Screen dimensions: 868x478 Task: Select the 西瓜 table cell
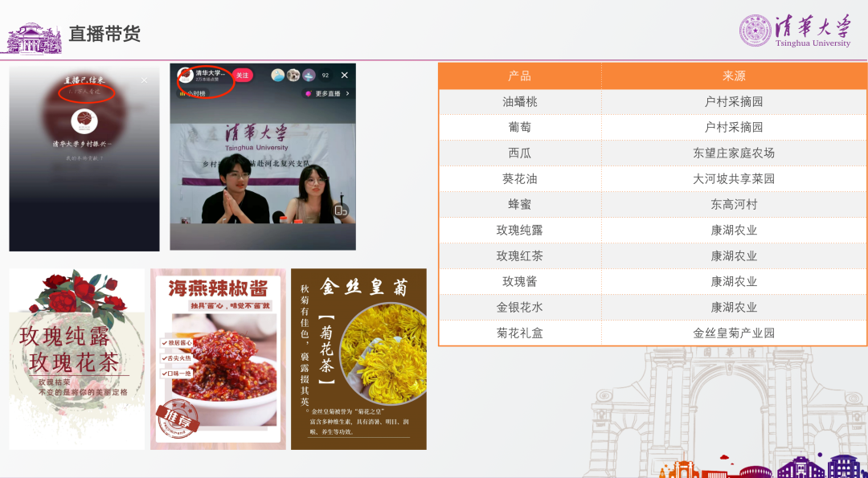[x=520, y=153]
